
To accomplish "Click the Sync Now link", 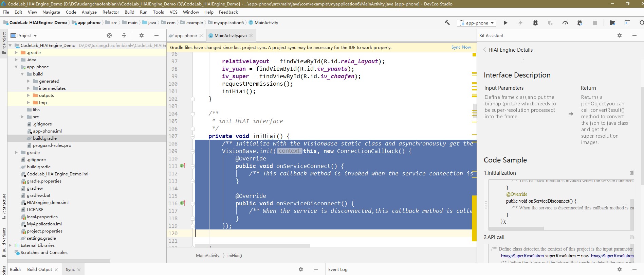I will click(461, 47).
